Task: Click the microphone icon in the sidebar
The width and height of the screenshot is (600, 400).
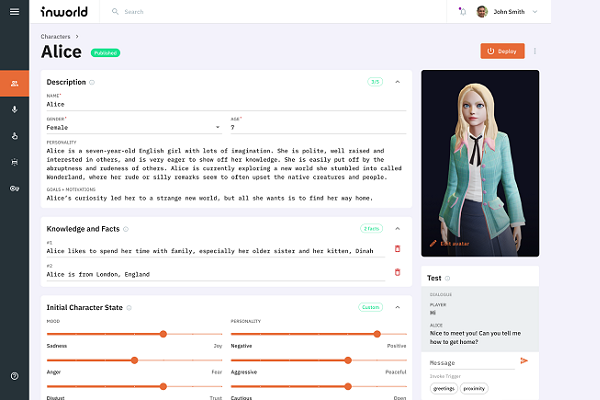Action: coord(14,109)
